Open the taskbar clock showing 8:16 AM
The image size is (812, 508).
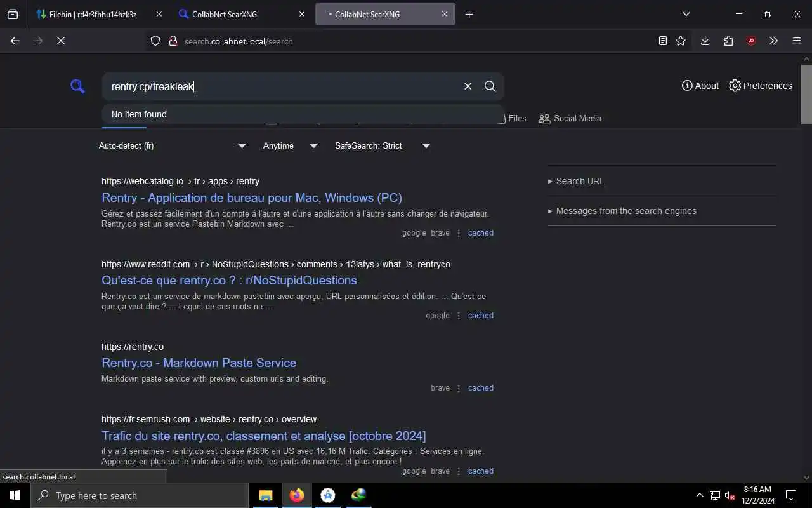pos(757,495)
